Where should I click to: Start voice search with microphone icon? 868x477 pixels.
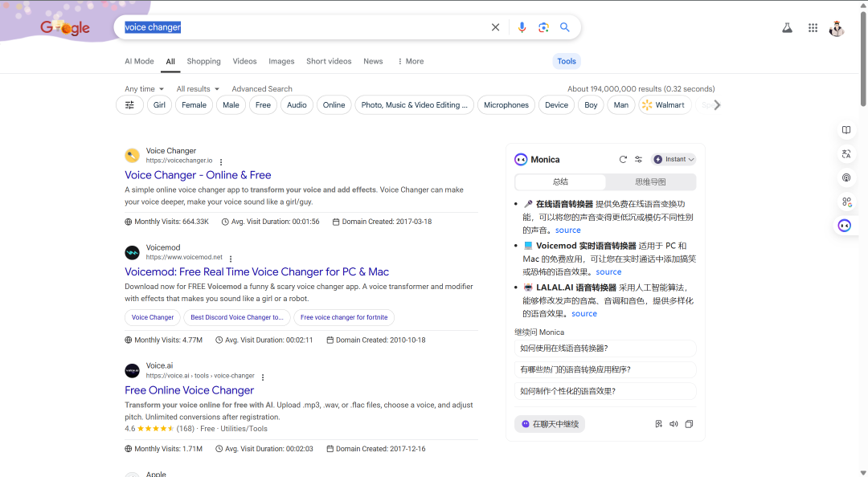click(522, 27)
